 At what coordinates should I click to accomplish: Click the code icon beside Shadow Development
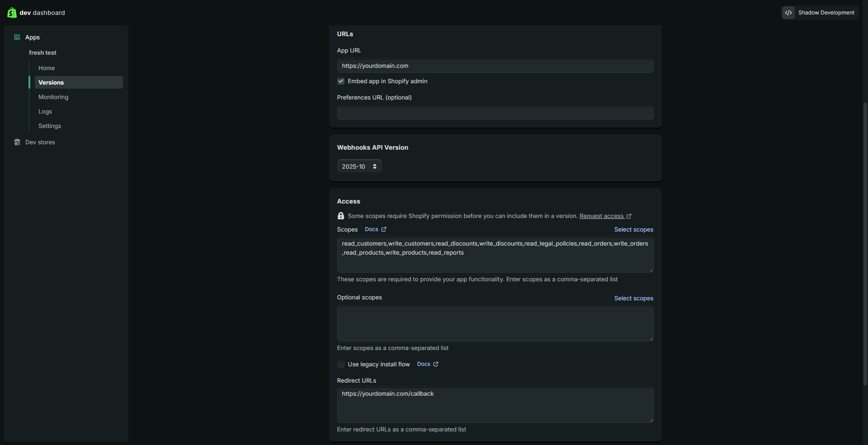788,12
